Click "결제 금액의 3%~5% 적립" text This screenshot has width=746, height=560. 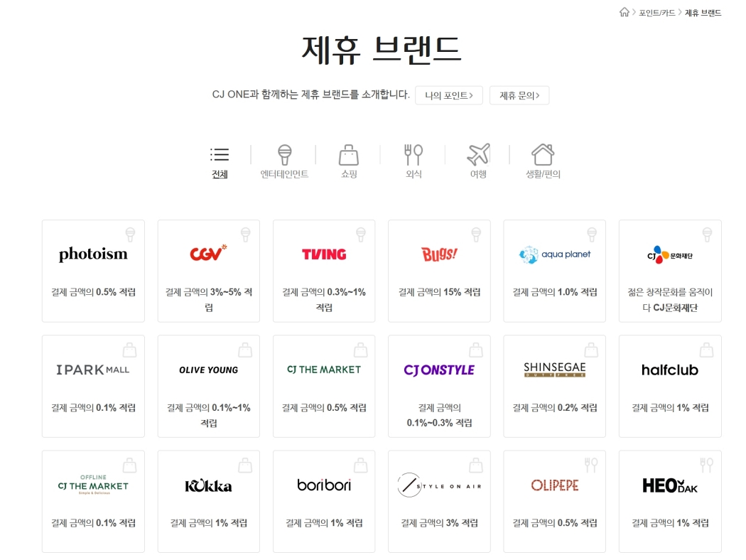208,299
